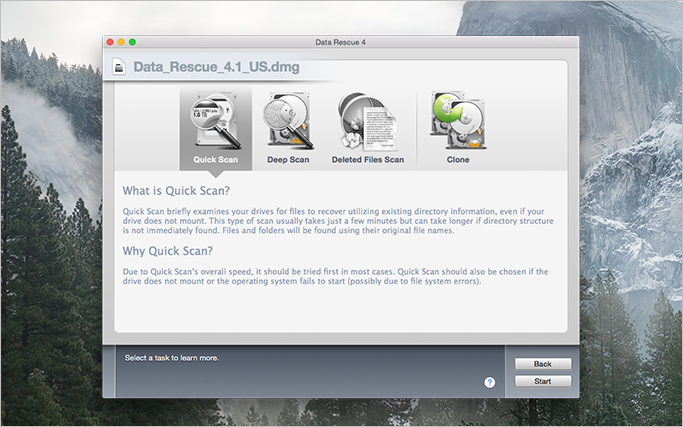Pick the Deleted Files Scan icon
683x427 pixels.
click(x=368, y=122)
